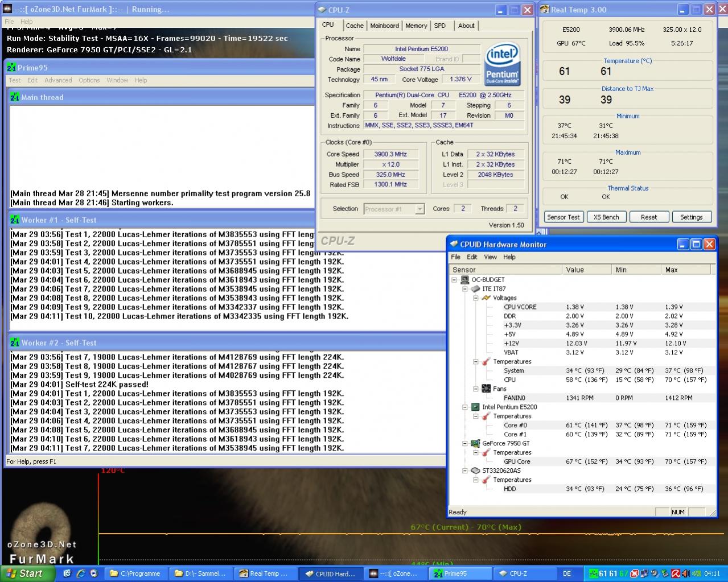
Task: Open the Processor #1 selection dropdown
Action: [x=419, y=209]
